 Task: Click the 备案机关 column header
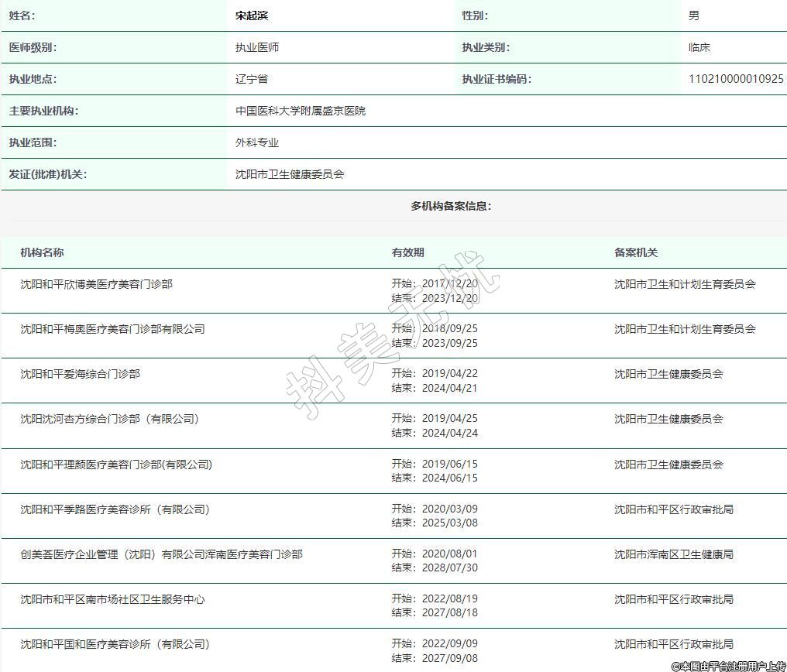click(636, 252)
